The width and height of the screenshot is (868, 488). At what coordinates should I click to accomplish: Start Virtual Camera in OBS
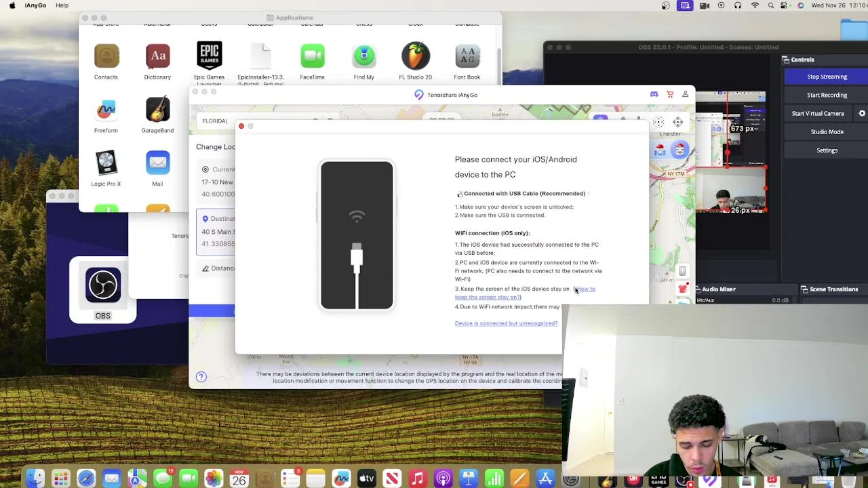(818, 113)
